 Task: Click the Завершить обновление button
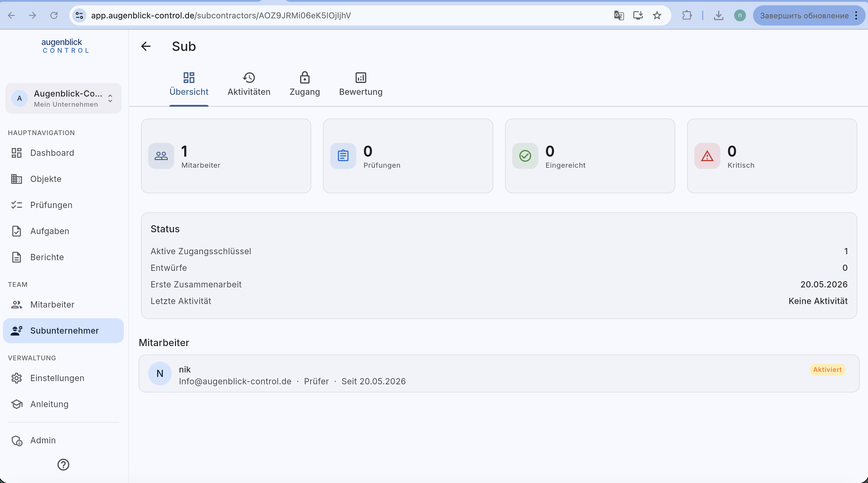tap(804, 15)
